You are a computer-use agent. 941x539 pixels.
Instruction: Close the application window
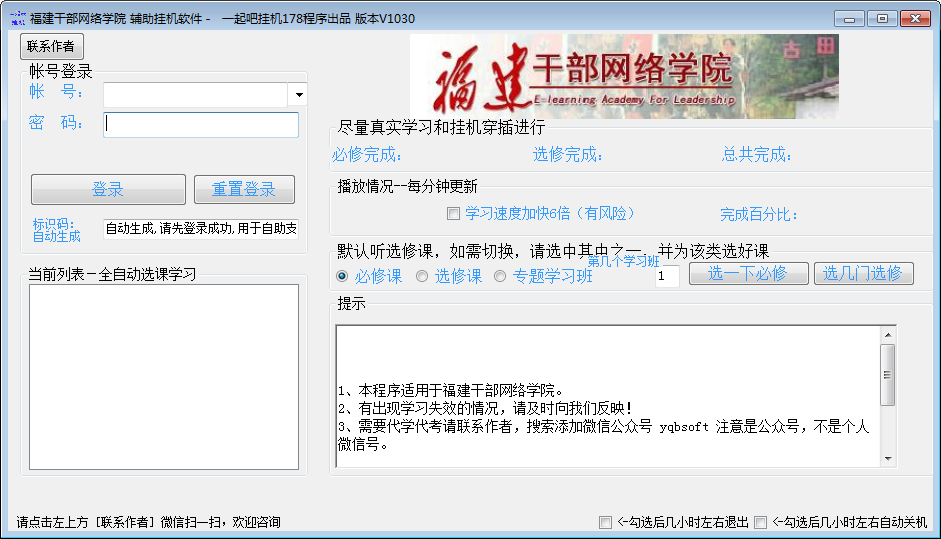tap(915, 19)
